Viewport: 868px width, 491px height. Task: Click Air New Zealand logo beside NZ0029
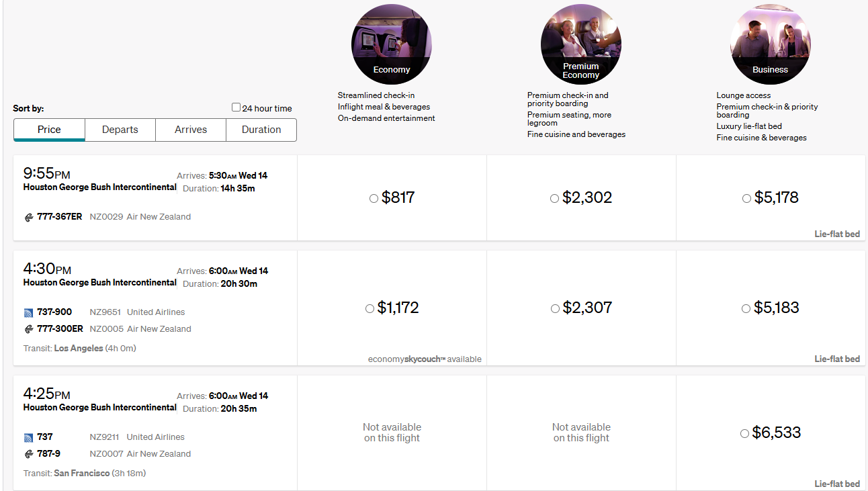tap(28, 217)
